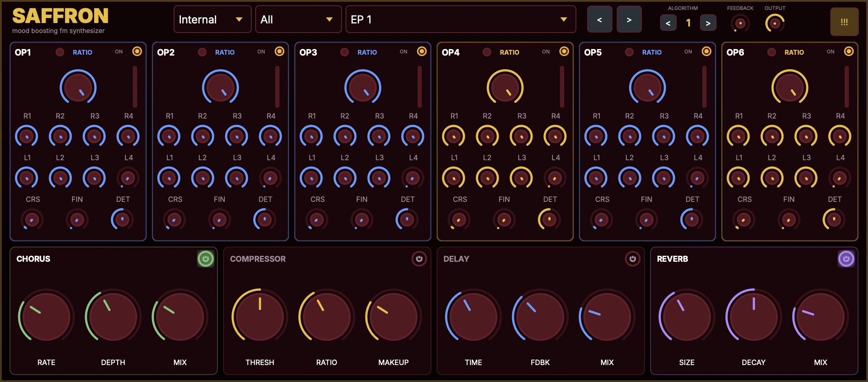The image size is (868, 382).
Task: Disable the Chorus effect power button
Action: pos(206,259)
